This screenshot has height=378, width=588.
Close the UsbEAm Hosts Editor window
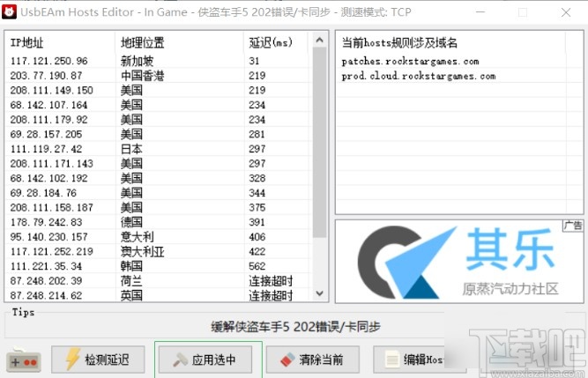566,12
